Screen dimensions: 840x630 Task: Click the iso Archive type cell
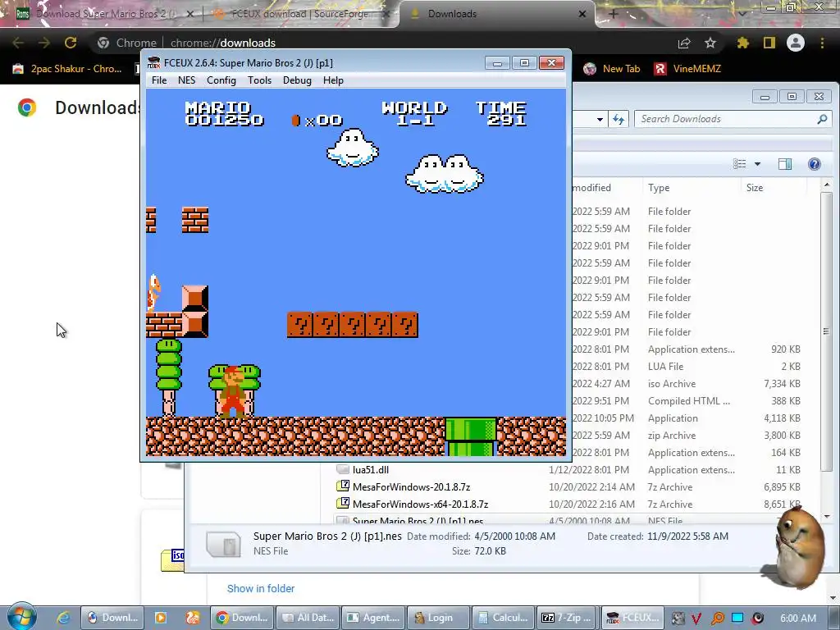[672, 384]
